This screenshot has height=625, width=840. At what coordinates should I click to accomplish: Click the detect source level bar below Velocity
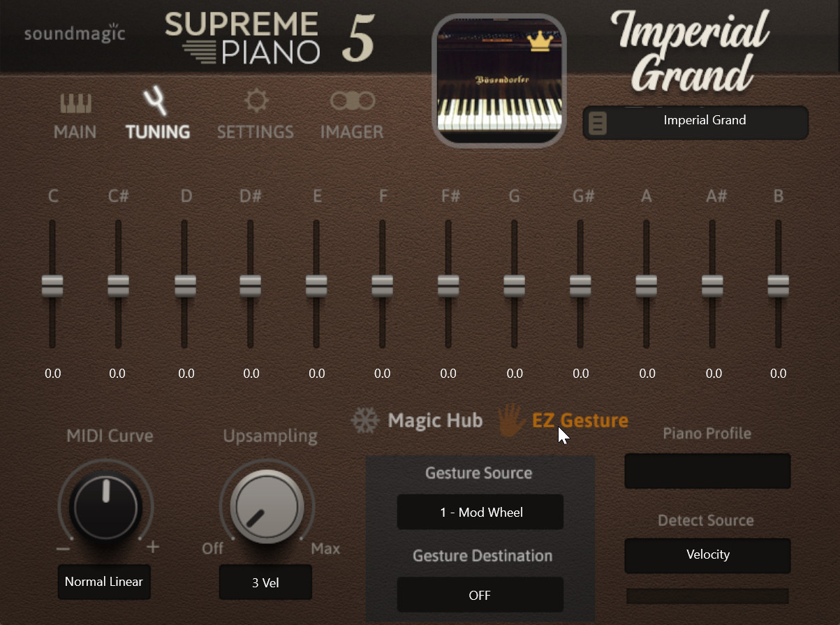(x=707, y=596)
